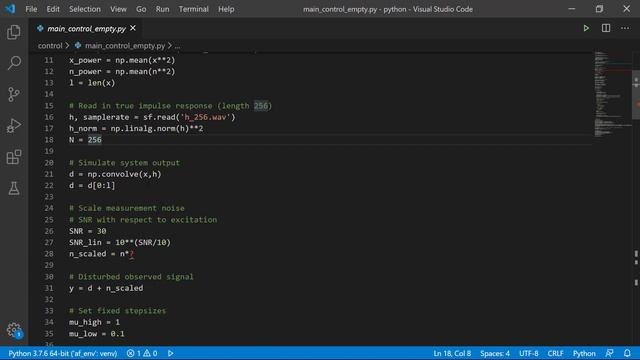Open the Edit menu
Viewport: 640px width, 360px height.
(x=53, y=9)
